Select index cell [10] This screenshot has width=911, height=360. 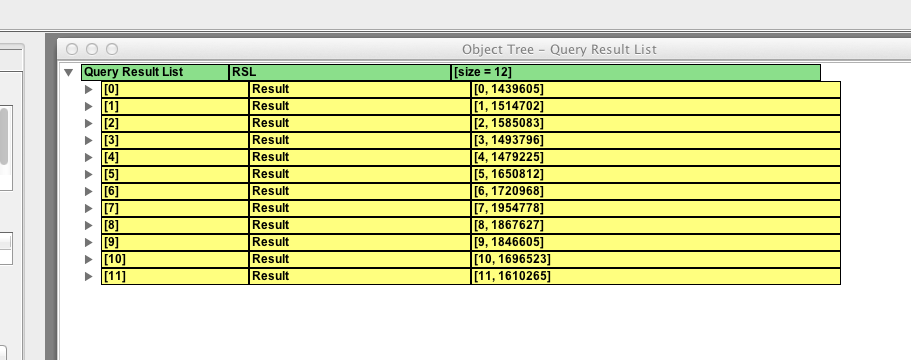[175, 259]
